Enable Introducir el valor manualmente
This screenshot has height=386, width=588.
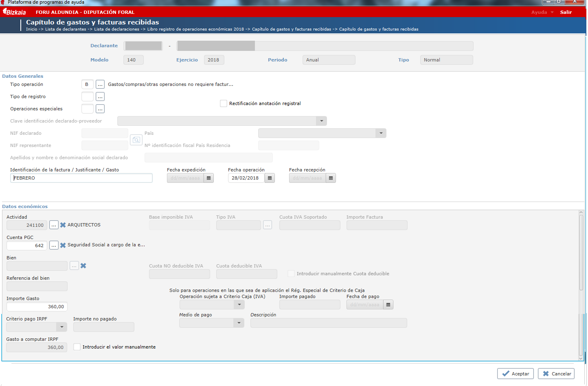[x=77, y=347]
